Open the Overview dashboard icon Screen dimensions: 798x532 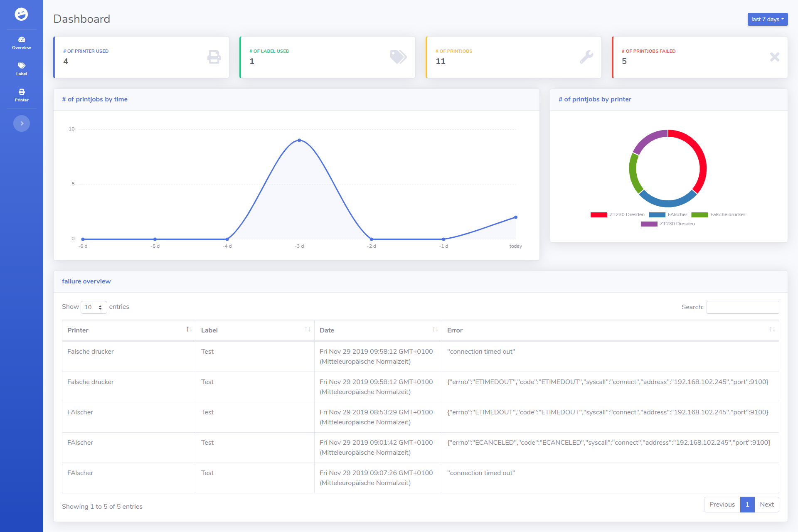(22, 42)
